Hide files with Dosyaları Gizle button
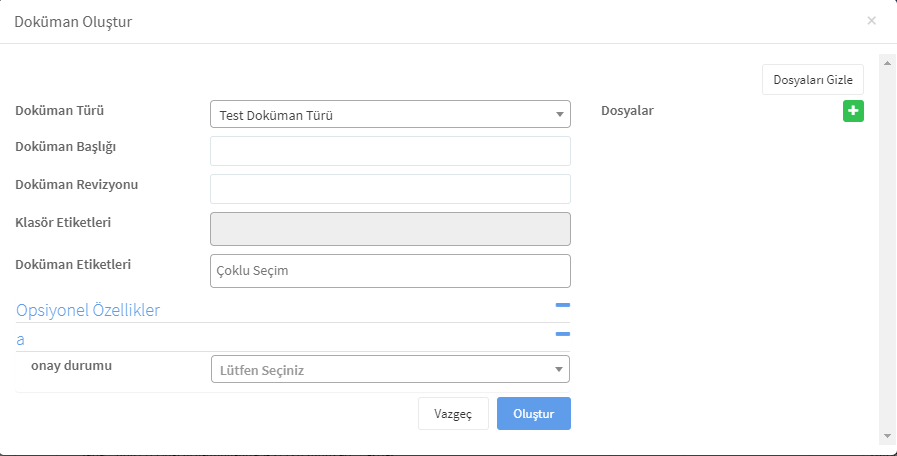Screen dimensions: 897x456 point(813,80)
